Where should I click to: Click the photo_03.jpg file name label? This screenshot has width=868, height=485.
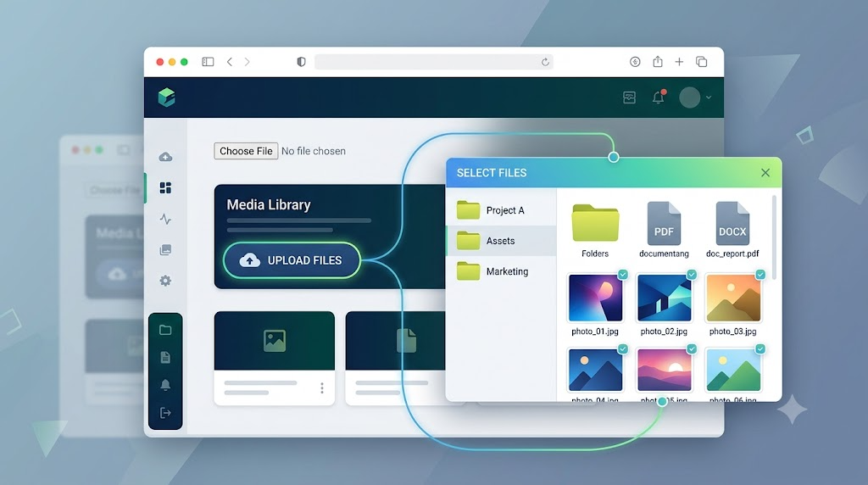(733, 331)
